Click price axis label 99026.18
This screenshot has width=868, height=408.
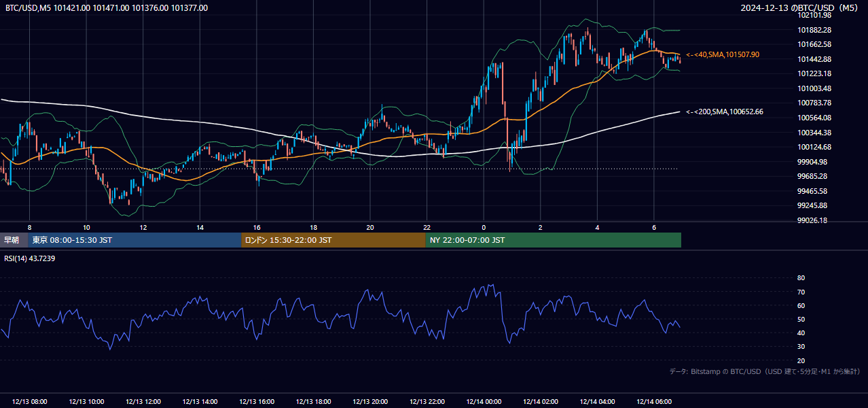pyautogui.click(x=813, y=220)
